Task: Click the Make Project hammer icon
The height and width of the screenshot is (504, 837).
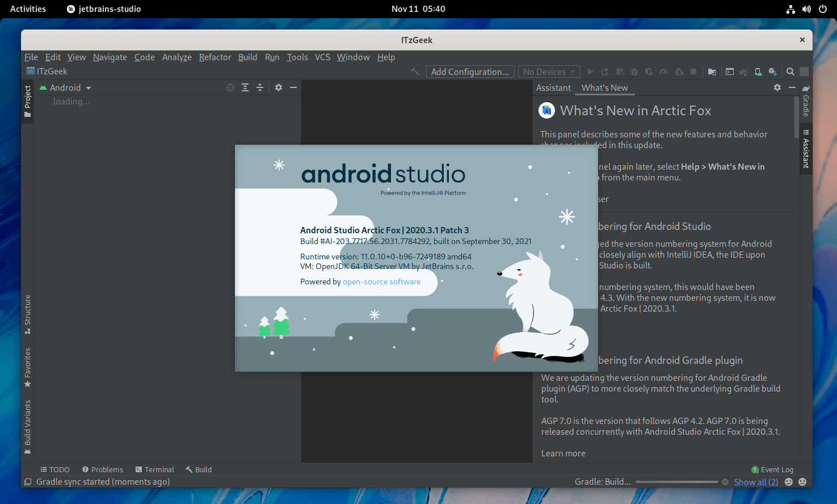Action: [x=415, y=72]
